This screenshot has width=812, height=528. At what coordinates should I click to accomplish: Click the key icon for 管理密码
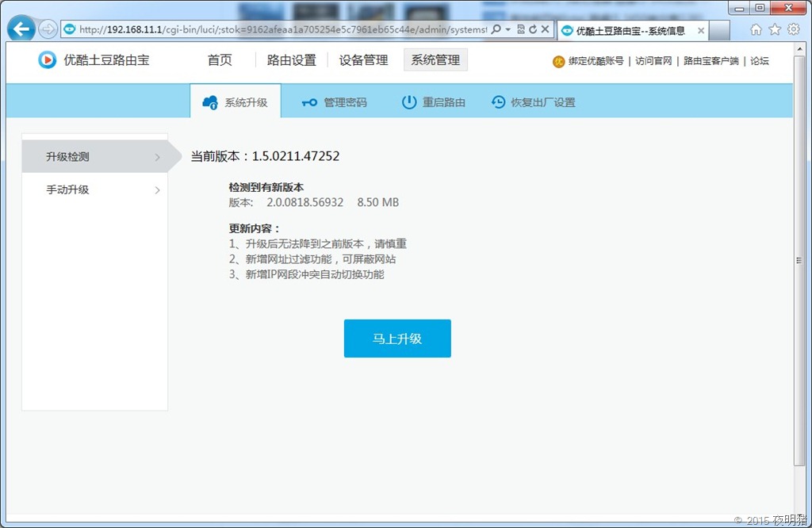click(x=309, y=102)
